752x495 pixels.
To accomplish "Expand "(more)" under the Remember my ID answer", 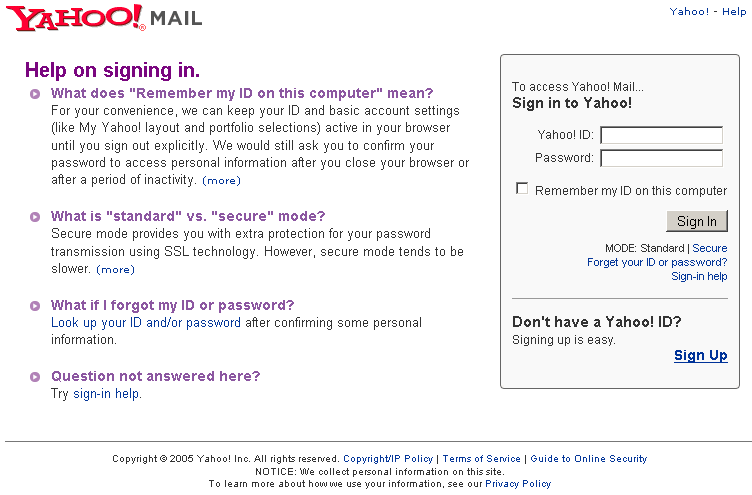I will 222,181.
